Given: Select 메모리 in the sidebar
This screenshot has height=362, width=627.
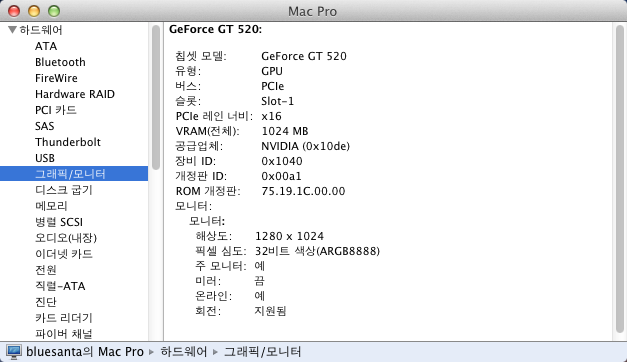Looking at the screenshot, I should [x=51, y=206].
